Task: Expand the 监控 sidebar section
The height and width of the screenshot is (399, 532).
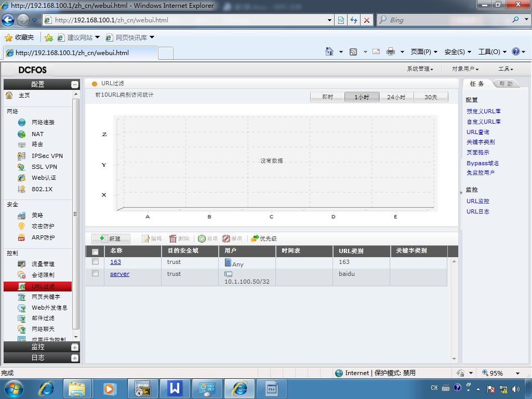Action: [75, 347]
